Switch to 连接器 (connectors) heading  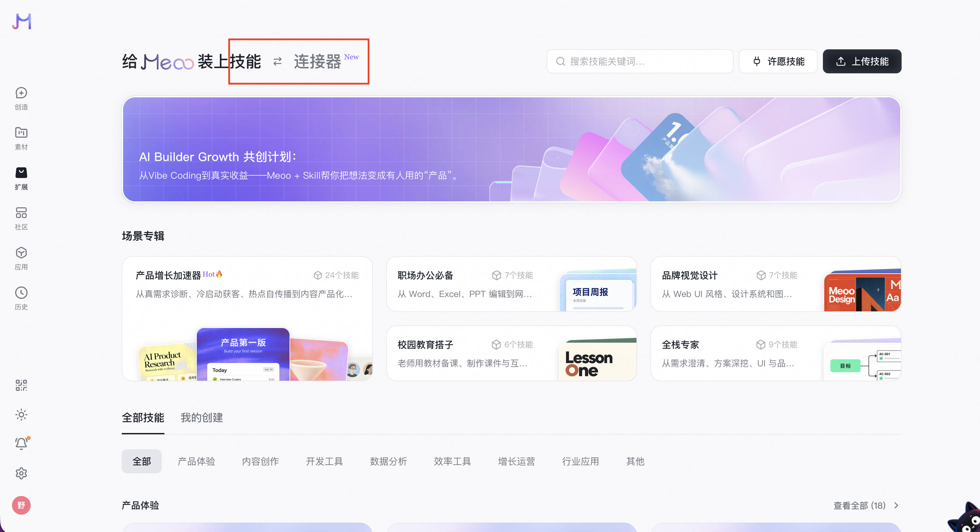(317, 61)
